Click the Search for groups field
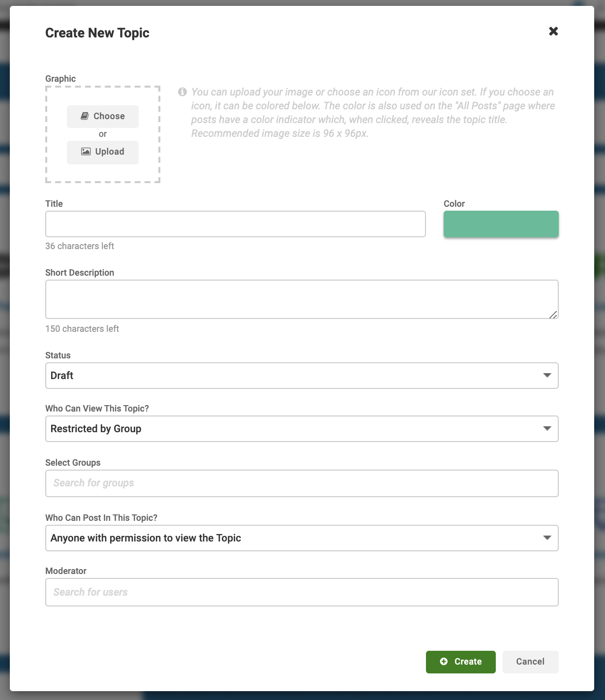Screen dimensions: 605x700 pyautogui.click(x=302, y=483)
